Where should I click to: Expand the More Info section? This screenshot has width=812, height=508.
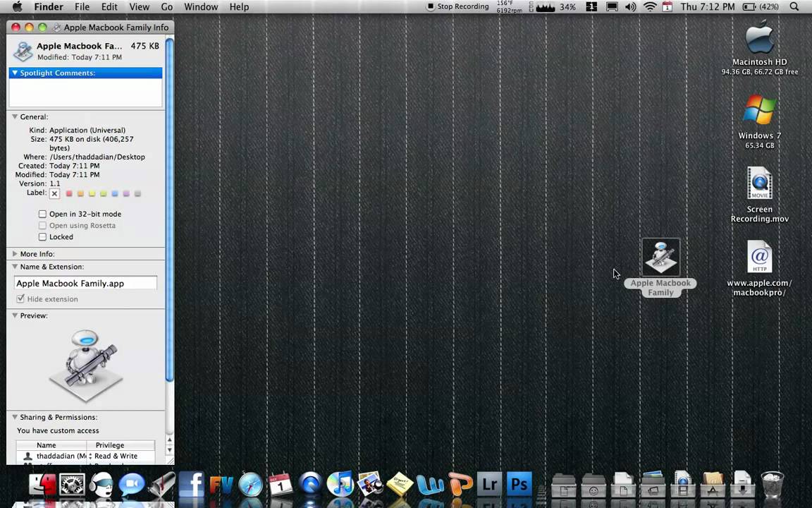pyautogui.click(x=15, y=254)
